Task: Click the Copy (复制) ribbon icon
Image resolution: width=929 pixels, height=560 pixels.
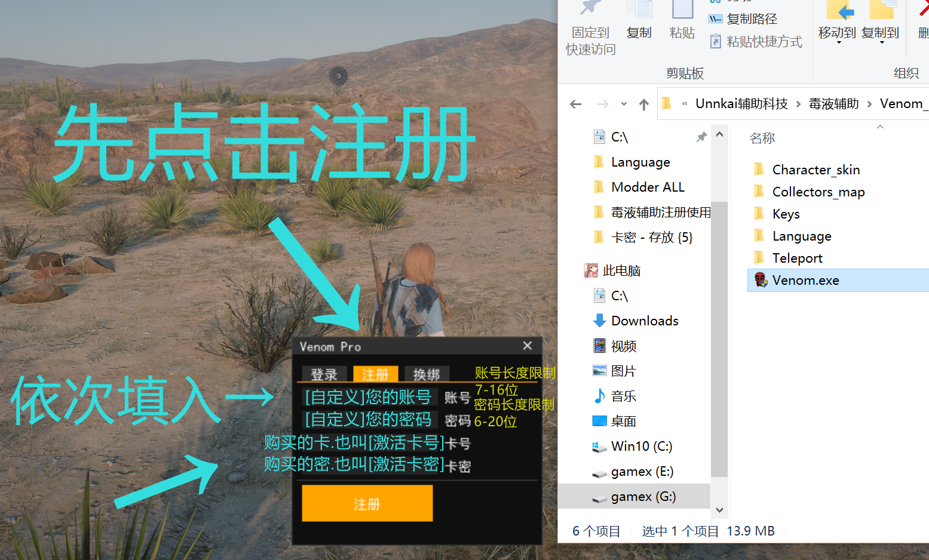Action: pyautogui.click(x=639, y=8)
